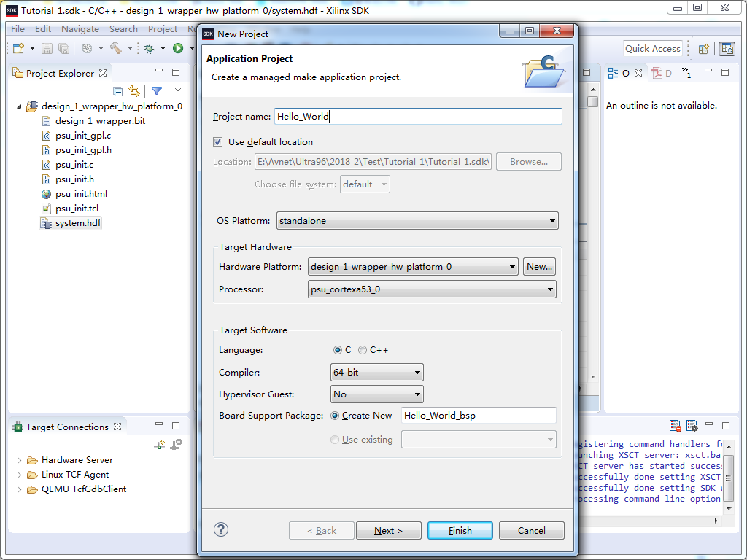Open the Project menu

[x=163, y=28]
